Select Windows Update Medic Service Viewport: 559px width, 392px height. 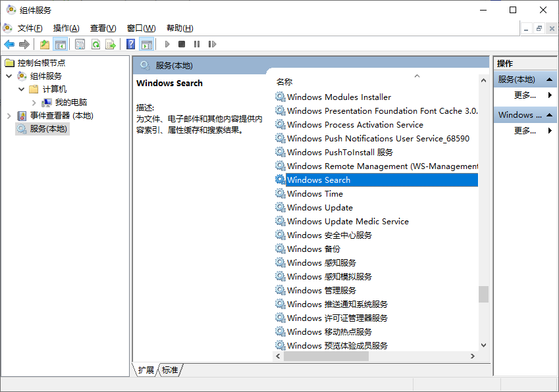(376, 221)
